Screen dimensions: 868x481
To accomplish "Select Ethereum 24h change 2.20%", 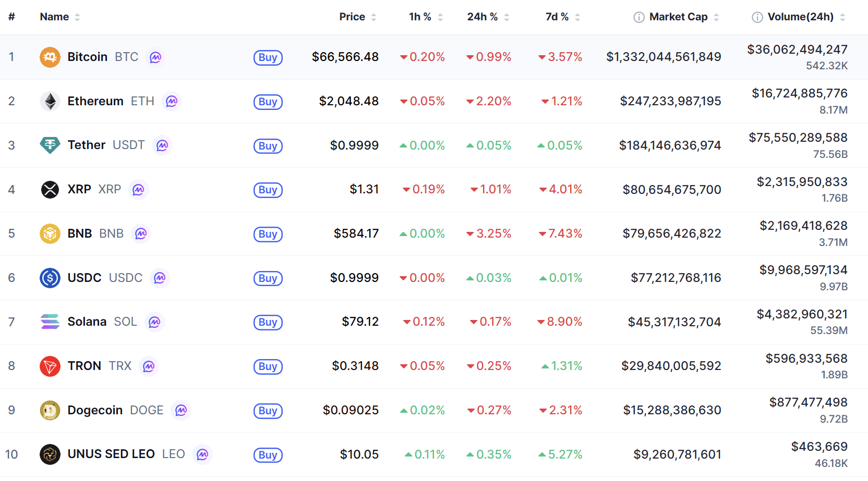I will 489,101.
